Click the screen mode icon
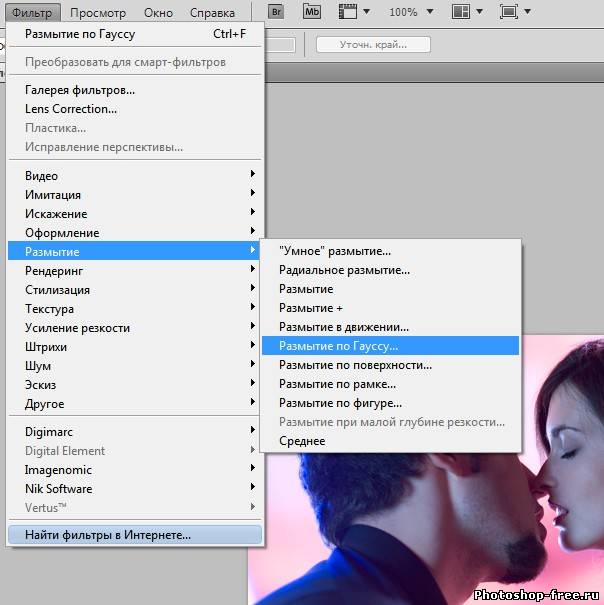Viewport: 604px width, 605px height. point(508,13)
